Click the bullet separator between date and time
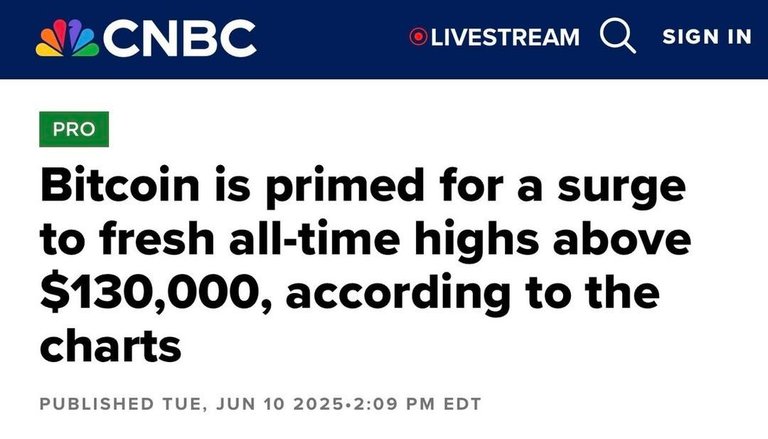This screenshot has height=439, width=768. [x=348, y=405]
